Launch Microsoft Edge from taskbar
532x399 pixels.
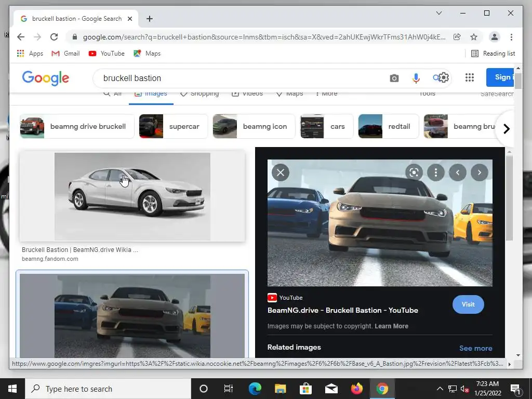255,389
